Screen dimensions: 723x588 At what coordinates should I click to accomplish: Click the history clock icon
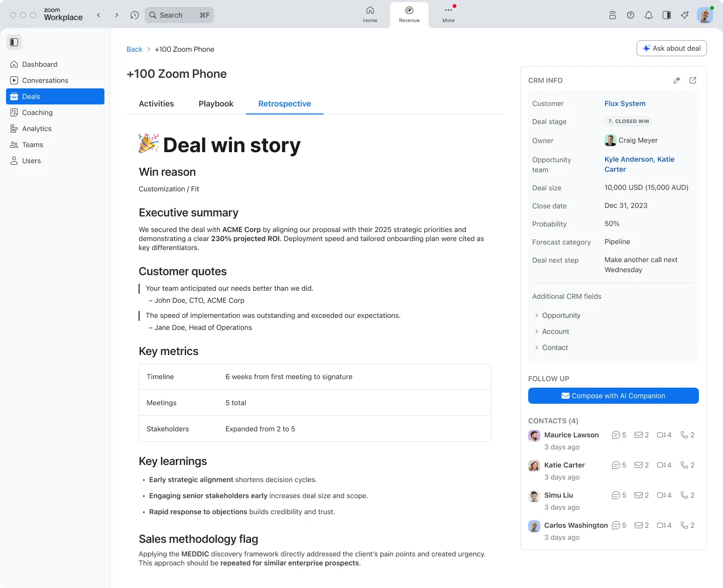135,15
